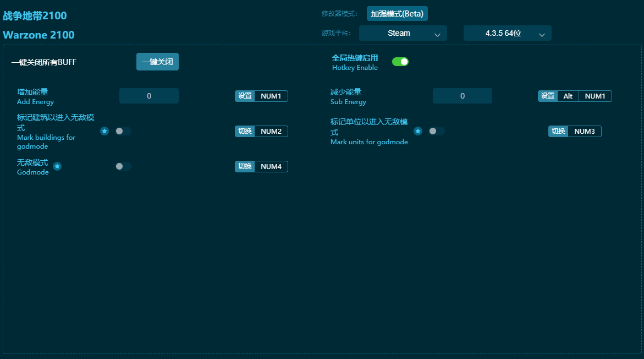The width and height of the screenshot is (644, 359).
Task: Click the star icon beside Mark buildings for godmode
Action: coord(104,131)
